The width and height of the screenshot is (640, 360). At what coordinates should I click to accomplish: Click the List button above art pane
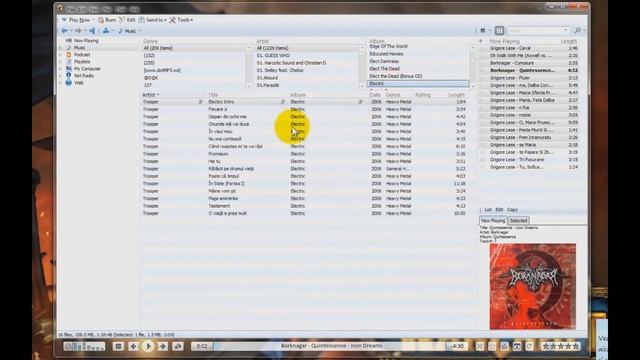tap(488, 210)
